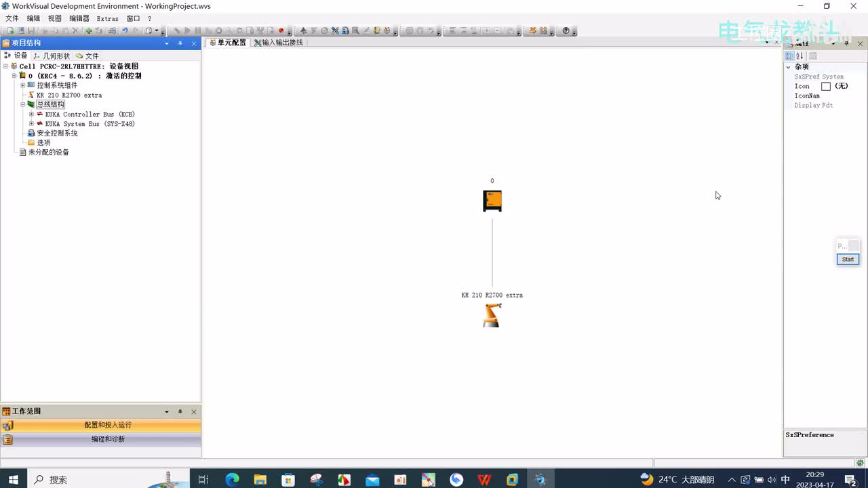Open the 视图 menu
Image resolution: width=868 pixels, height=488 pixels.
[55, 18]
